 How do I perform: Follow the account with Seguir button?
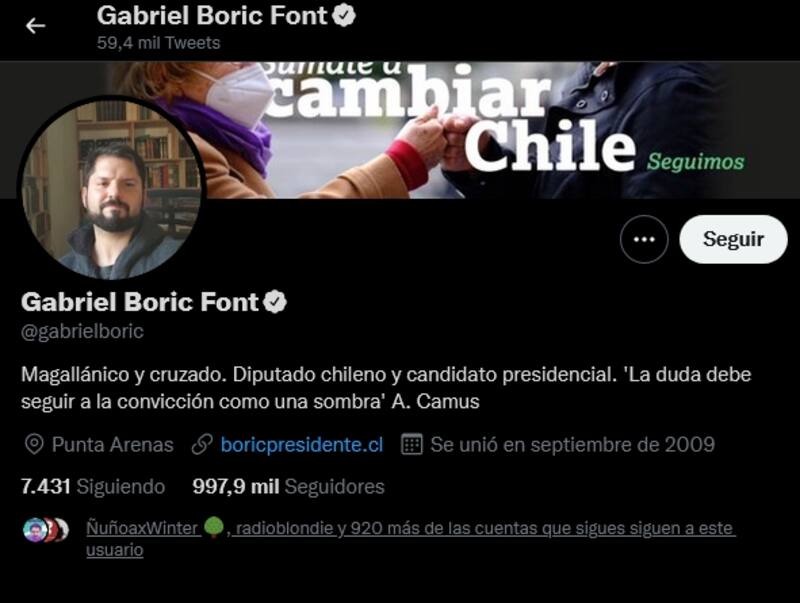(733, 239)
